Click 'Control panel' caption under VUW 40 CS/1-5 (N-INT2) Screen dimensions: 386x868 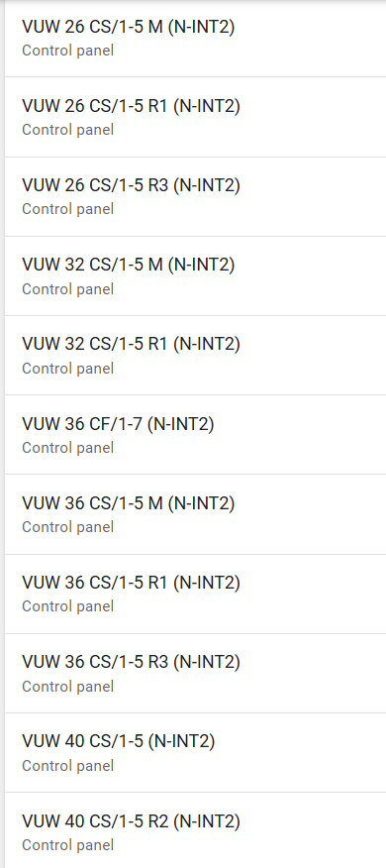tap(67, 766)
